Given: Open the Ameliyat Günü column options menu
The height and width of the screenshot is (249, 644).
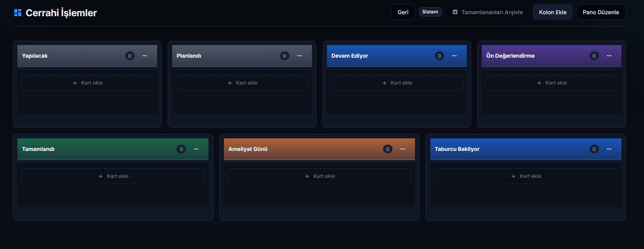Looking at the screenshot, I should pos(402,149).
